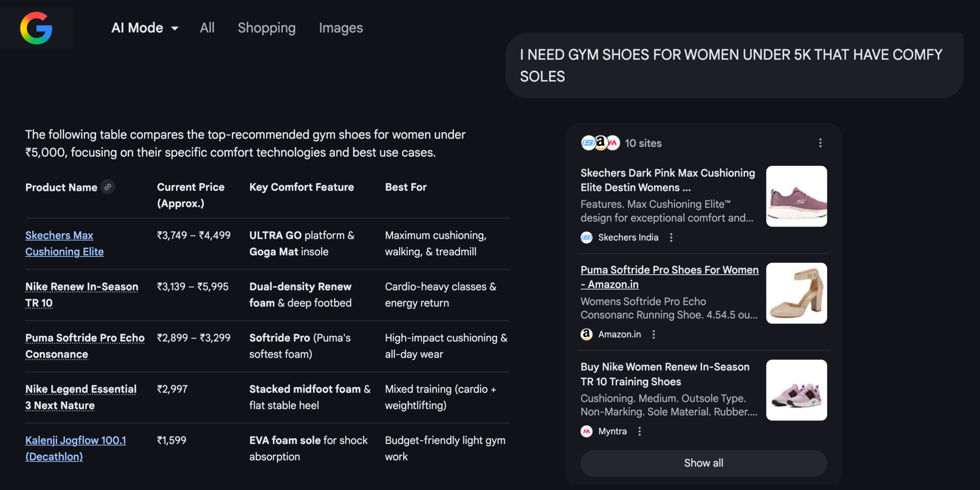The width and height of the screenshot is (980, 490).
Task: Open the 10 sites three-dot menu
Action: [820, 143]
